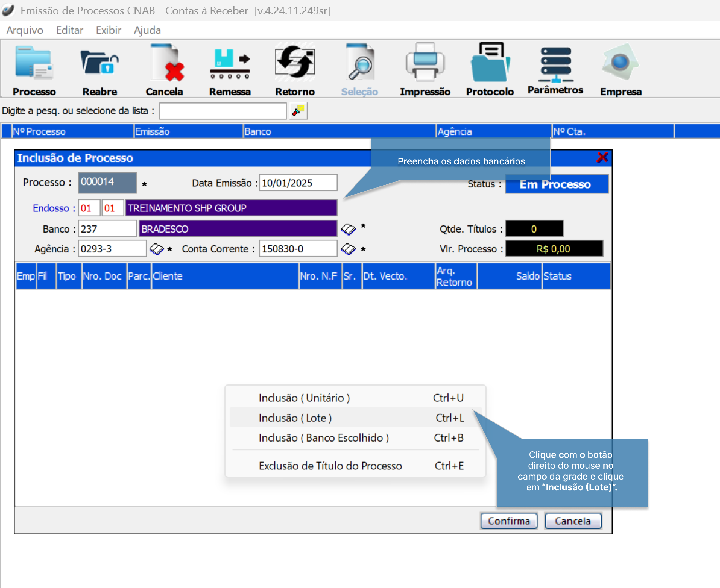Choose Inclusão (Unitário) menu entry
This screenshot has height=588, width=720.
(x=304, y=398)
